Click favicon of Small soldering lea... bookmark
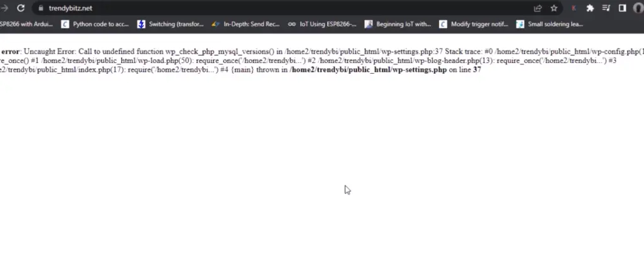Image resolution: width=644 pixels, height=269 pixels. click(x=520, y=25)
